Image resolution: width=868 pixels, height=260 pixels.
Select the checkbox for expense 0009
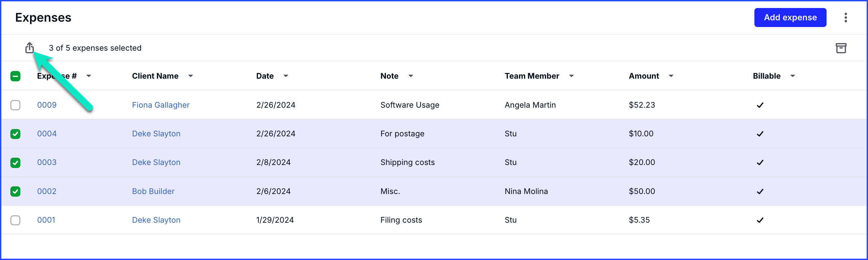pyautogui.click(x=15, y=105)
